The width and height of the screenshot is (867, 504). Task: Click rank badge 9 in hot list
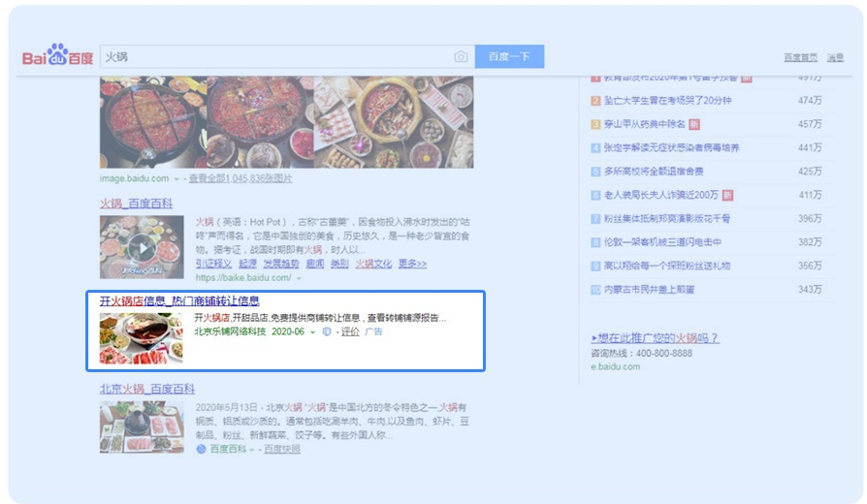click(595, 267)
